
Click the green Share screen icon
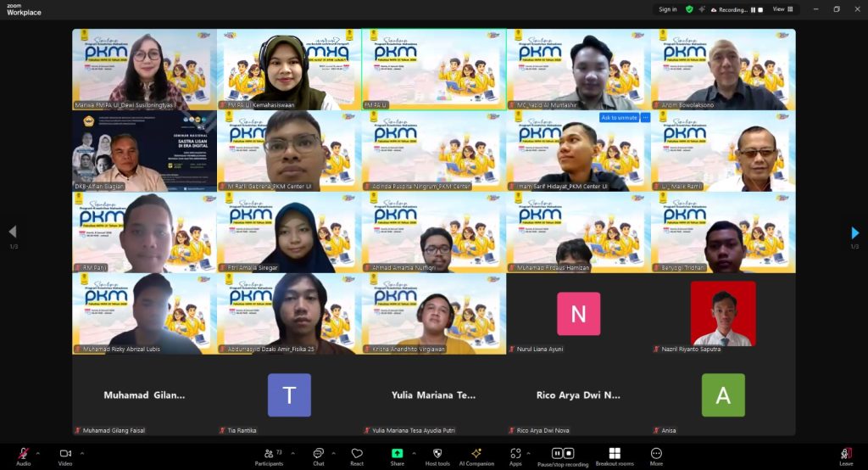point(397,454)
